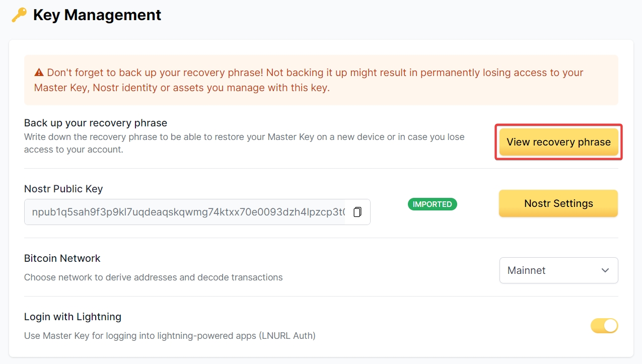Click the warning triangle icon in alert
642x364 pixels.
click(39, 73)
